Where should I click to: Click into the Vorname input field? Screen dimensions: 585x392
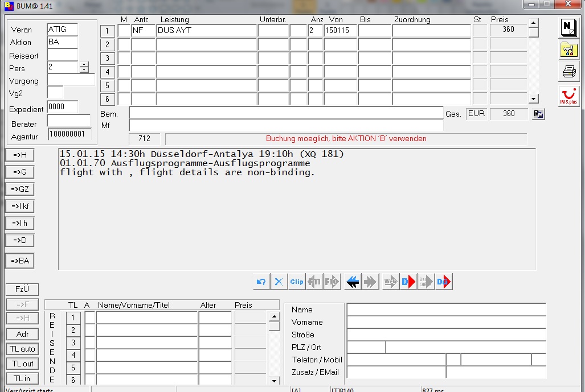pyautogui.click(x=446, y=322)
